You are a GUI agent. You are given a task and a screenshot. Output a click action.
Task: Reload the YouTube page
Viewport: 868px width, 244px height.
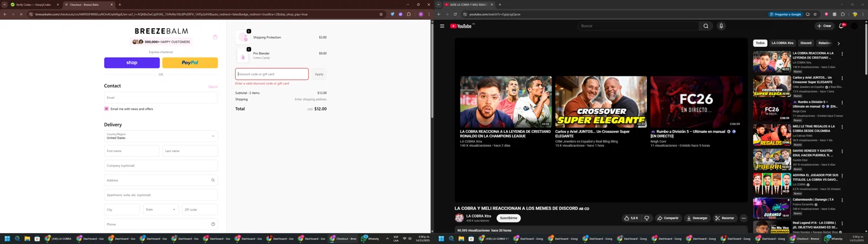455,14
